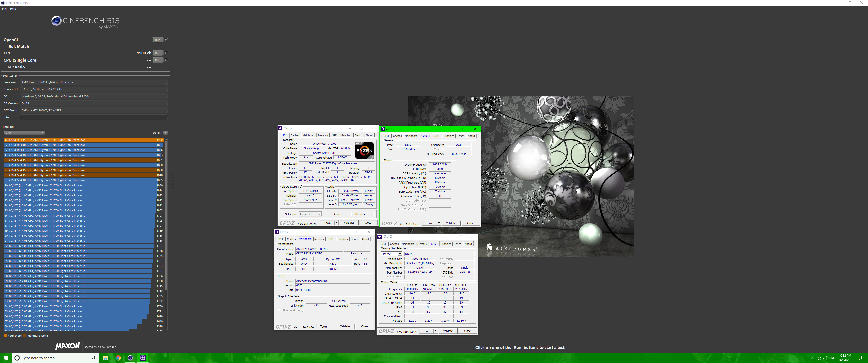Switch to Cinebench via its taskbar icon

point(130,358)
